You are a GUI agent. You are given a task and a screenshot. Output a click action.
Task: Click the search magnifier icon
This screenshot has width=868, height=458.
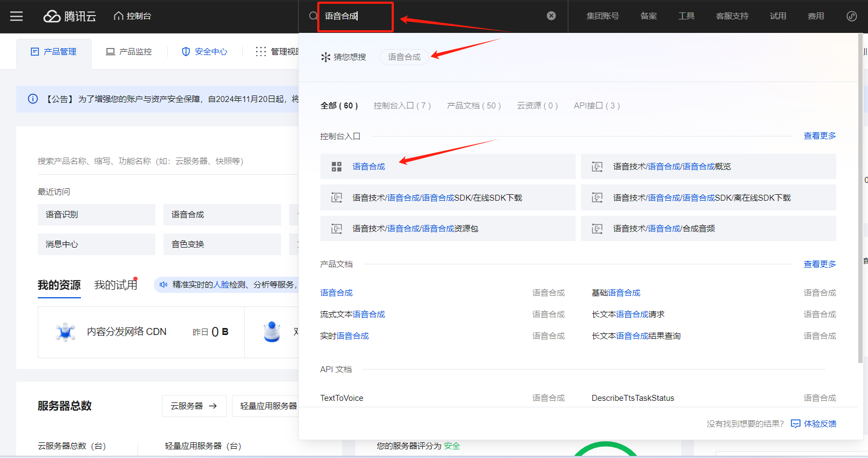313,16
